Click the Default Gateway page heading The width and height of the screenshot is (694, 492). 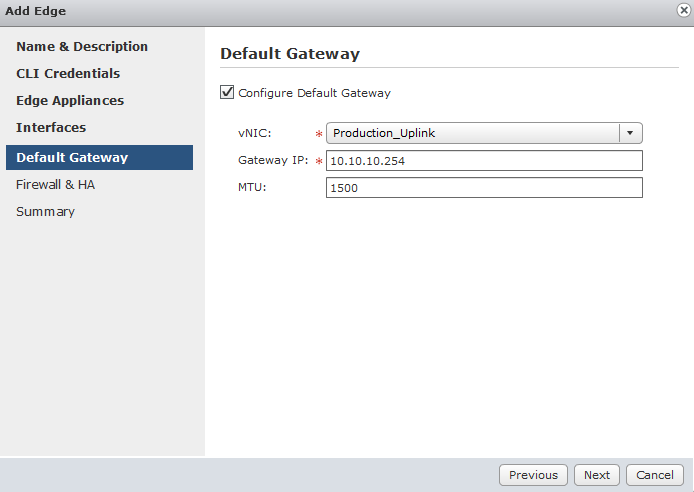(x=290, y=54)
